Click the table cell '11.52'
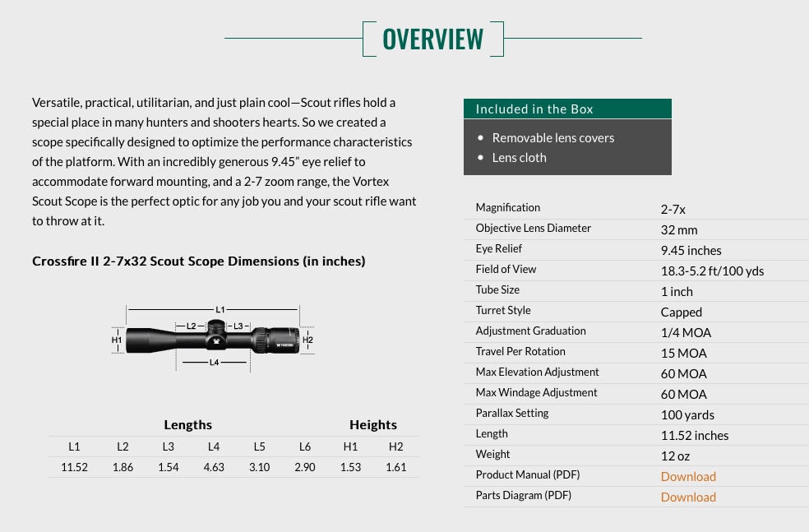This screenshot has height=532, width=809. coord(74,467)
